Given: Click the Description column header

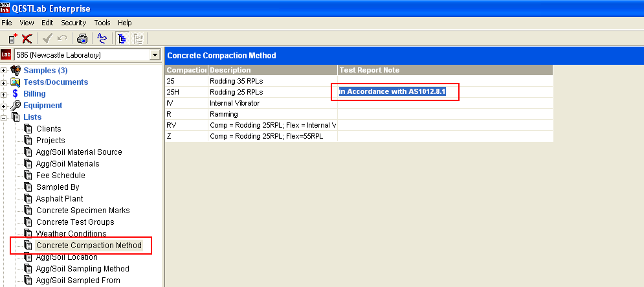Looking at the screenshot, I should point(272,70).
